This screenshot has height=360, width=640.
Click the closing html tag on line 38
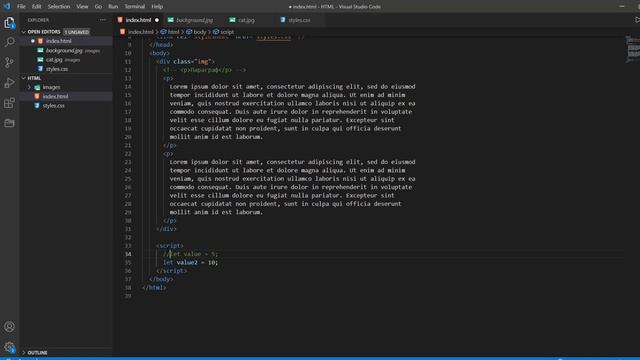(154, 287)
